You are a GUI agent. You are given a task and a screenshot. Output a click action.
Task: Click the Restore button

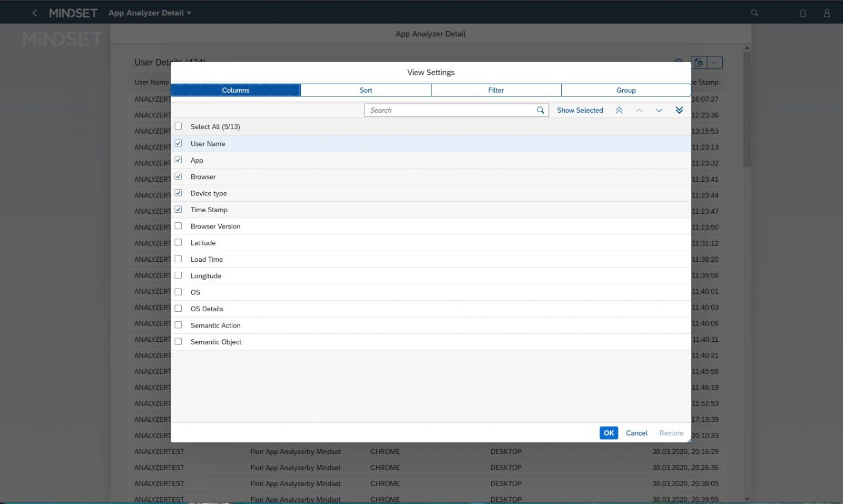click(671, 433)
